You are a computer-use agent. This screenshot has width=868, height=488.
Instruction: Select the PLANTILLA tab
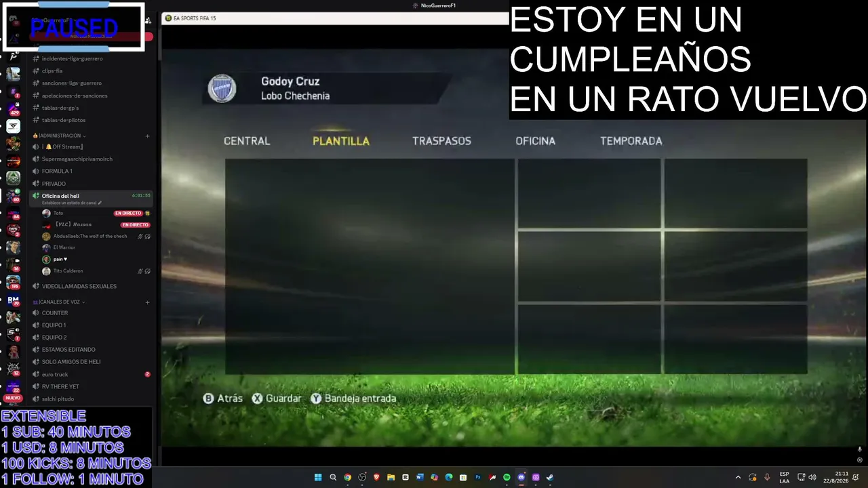(x=341, y=141)
